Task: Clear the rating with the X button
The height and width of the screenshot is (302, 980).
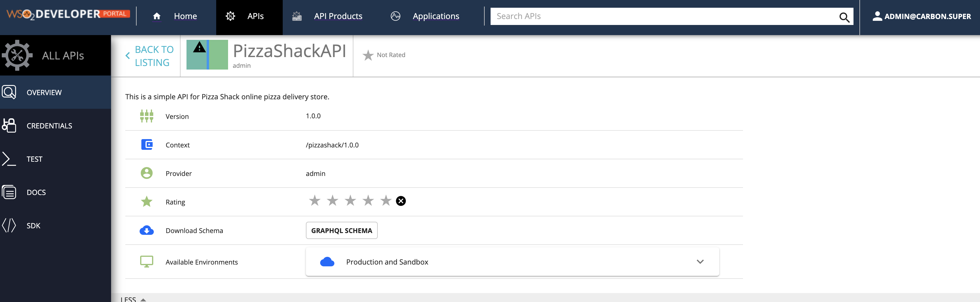Action: pyautogui.click(x=401, y=201)
